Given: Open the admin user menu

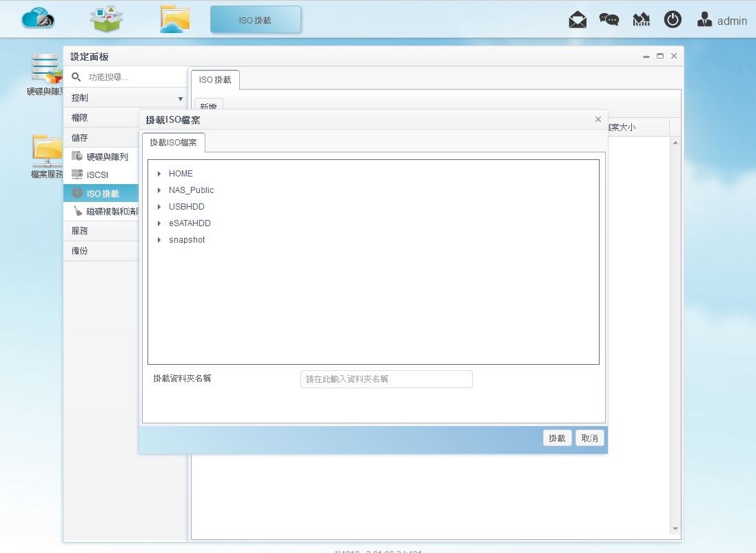Looking at the screenshot, I should pos(722,20).
